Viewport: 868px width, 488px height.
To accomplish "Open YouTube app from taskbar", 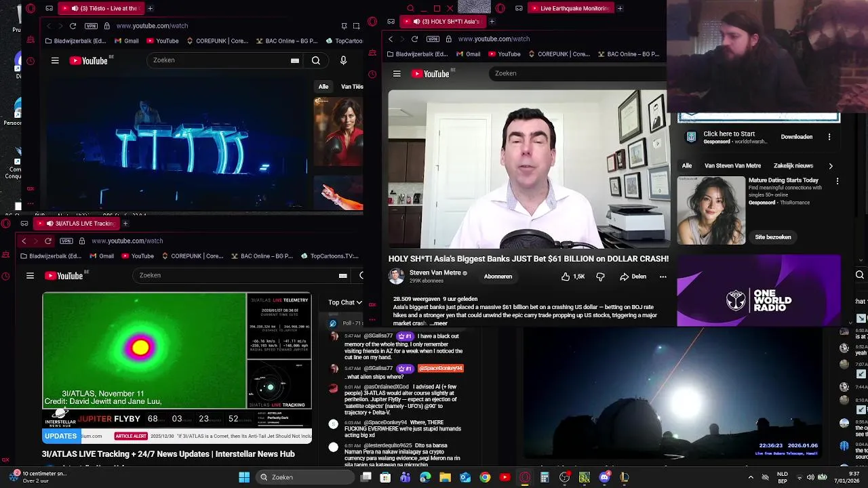I will (505, 477).
